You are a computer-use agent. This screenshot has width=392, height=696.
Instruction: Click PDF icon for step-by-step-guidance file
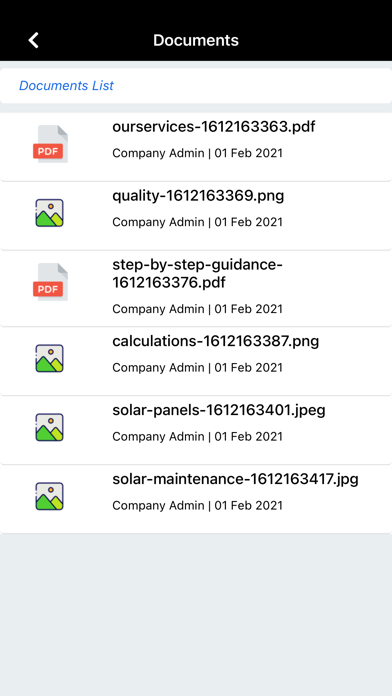(x=50, y=282)
